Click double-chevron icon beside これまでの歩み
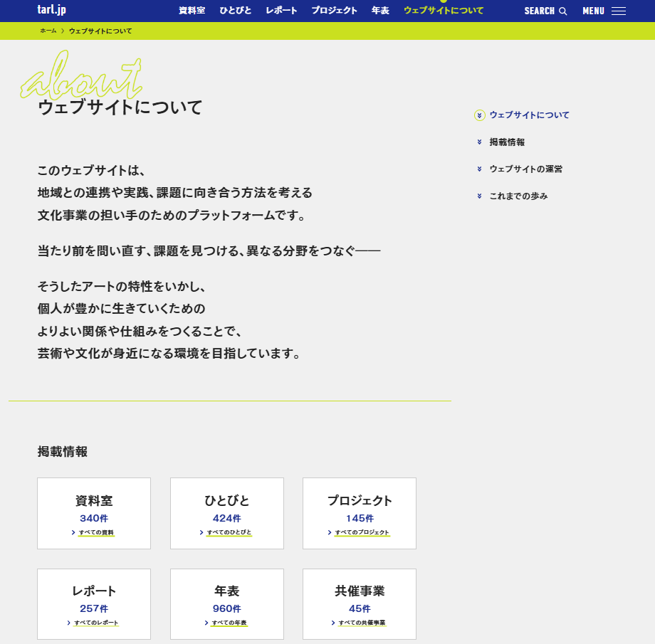Image resolution: width=655 pixels, height=644 pixels. 480,196
